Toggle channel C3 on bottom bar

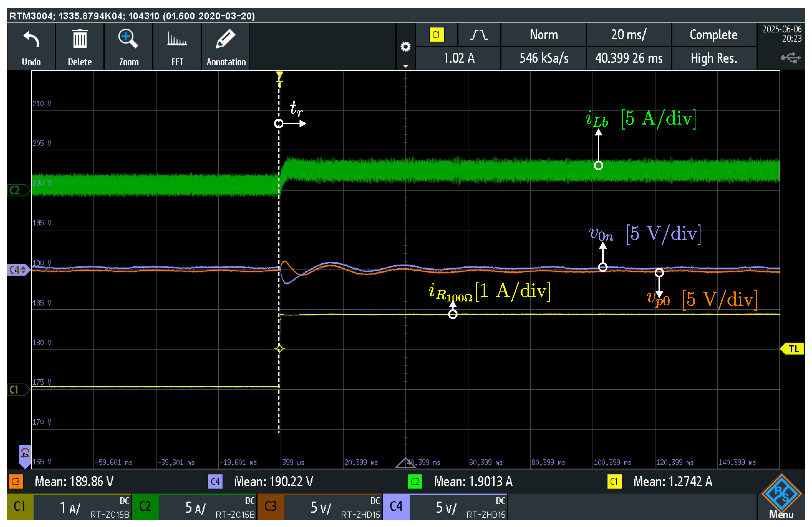(271, 506)
